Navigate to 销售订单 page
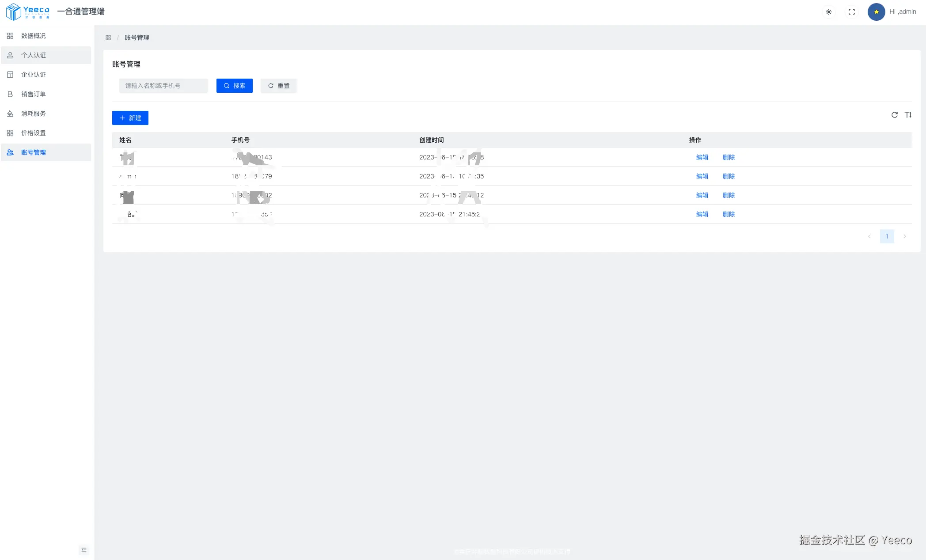 pos(34,94)
